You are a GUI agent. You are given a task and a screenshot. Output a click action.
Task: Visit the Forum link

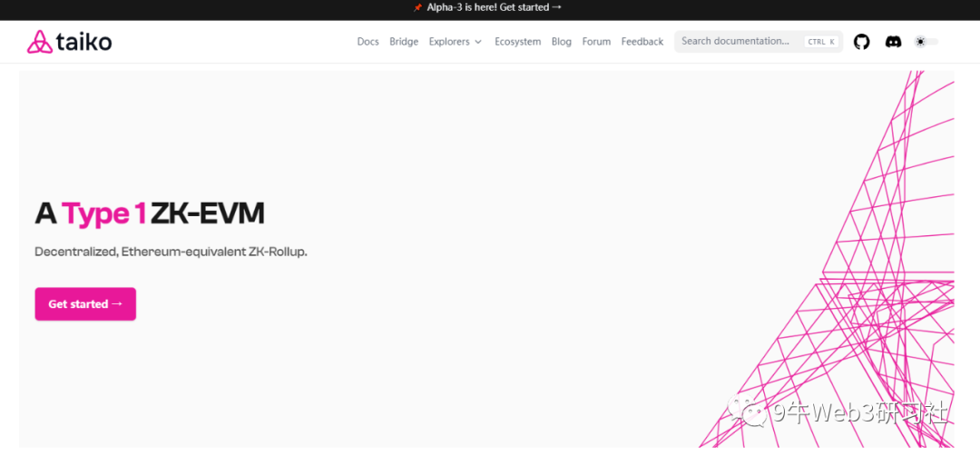[596, 42]
